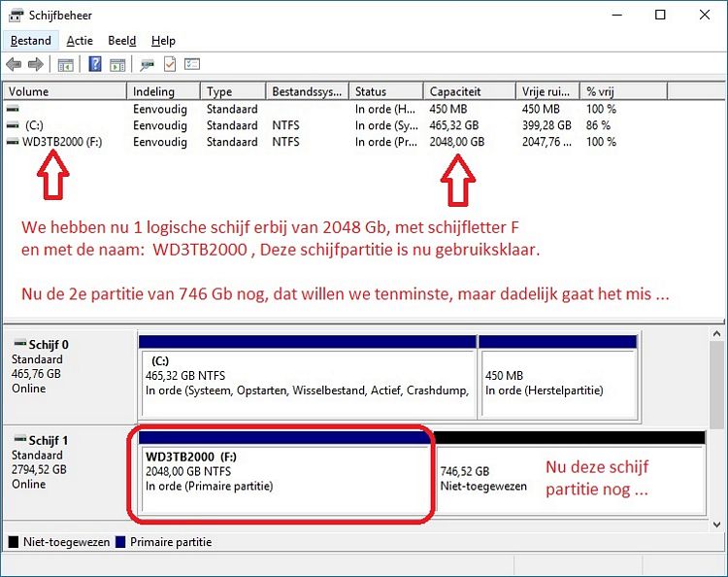Click the 86 % free cell
728x577 pixels.
[x=598, y=125]
